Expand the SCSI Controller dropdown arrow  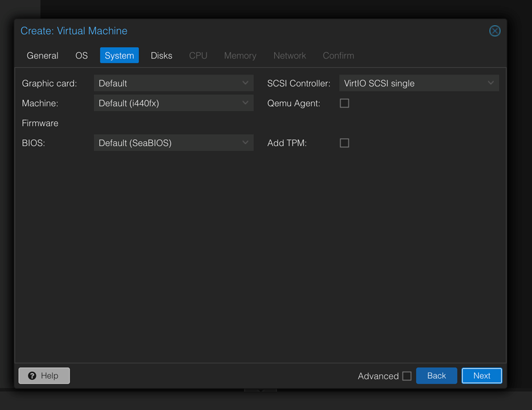coord(491,83)
